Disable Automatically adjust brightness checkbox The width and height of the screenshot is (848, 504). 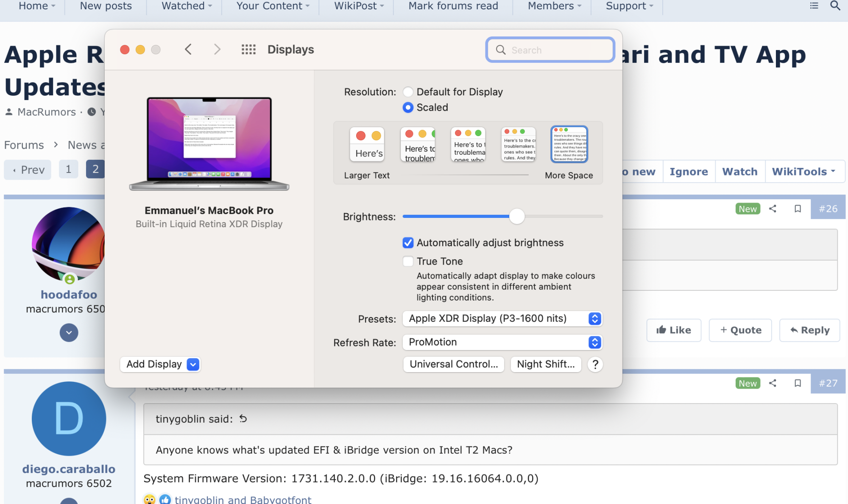(x=408, y=243)
